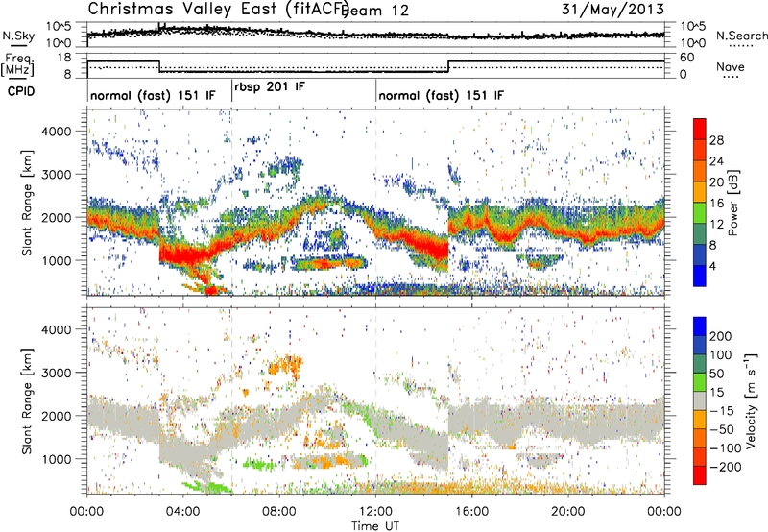Click the '04:00' time axis label
Image resolution: width=768 pixels, height=532 pixels.
[183, 512]
